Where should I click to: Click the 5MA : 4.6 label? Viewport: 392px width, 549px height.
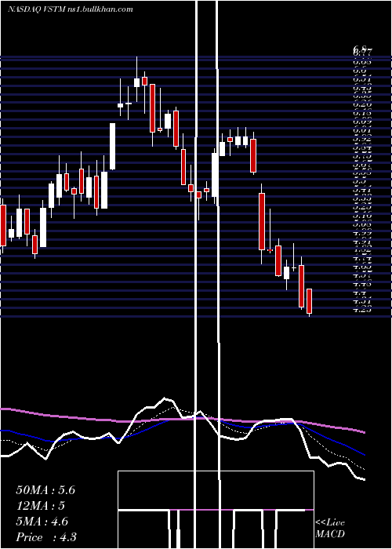pos(42,522)
